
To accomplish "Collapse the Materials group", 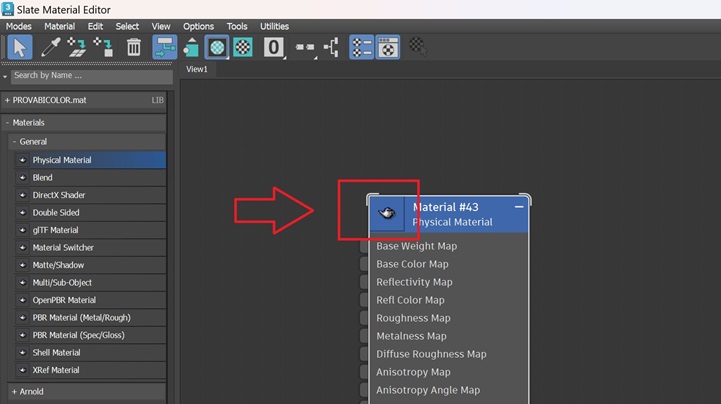I will pyautogui.click(x=7, y=123).
